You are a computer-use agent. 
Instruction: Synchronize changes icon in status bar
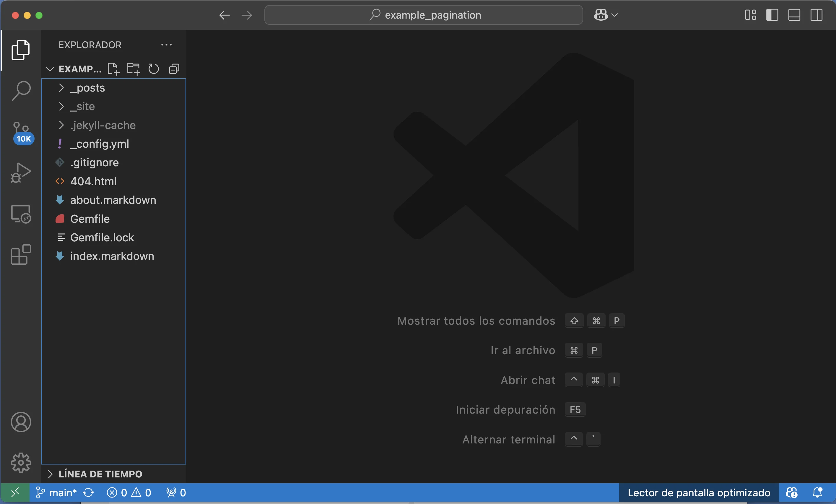[x=89, y=492]
